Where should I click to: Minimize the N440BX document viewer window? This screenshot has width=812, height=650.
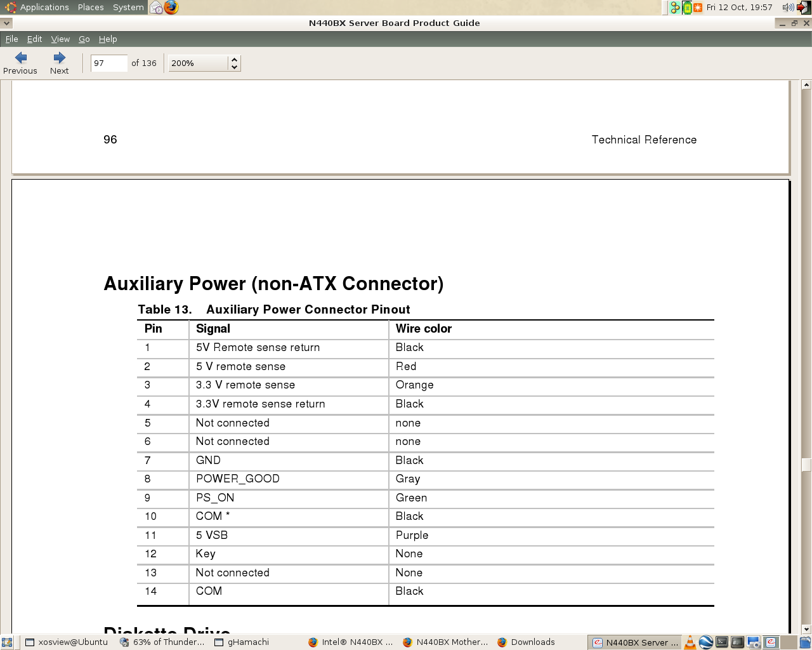point(782,23)
